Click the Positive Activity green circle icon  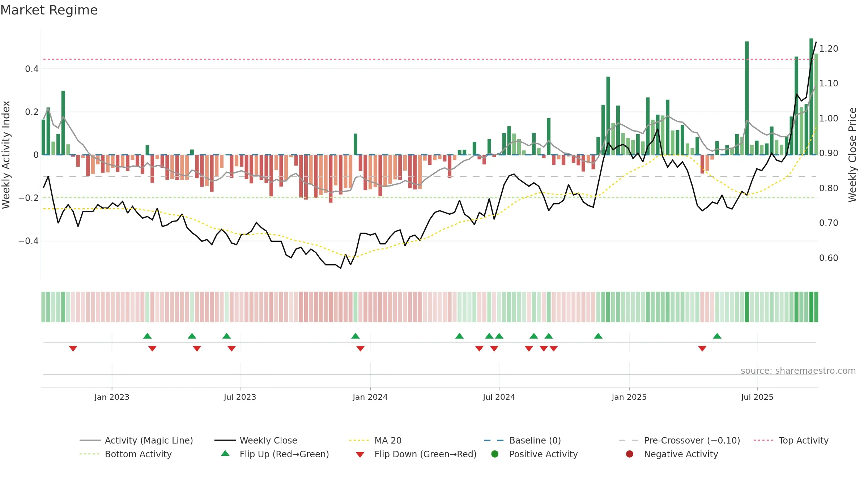[495, 454]
